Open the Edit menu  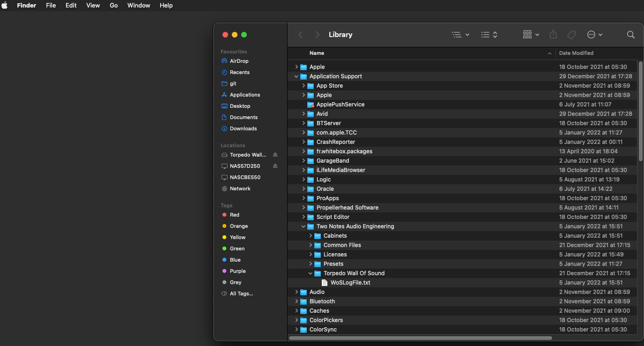pos(71,5)
